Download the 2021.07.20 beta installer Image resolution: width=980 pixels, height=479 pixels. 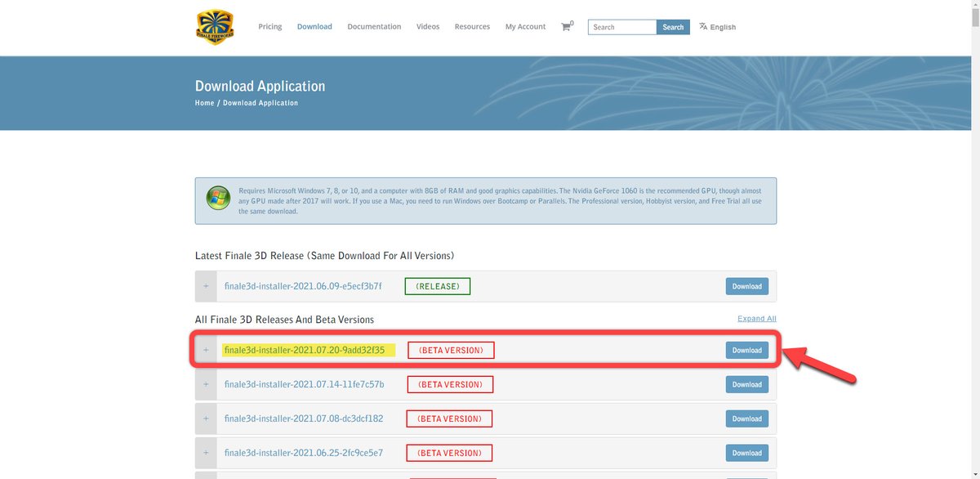point(747,350)
